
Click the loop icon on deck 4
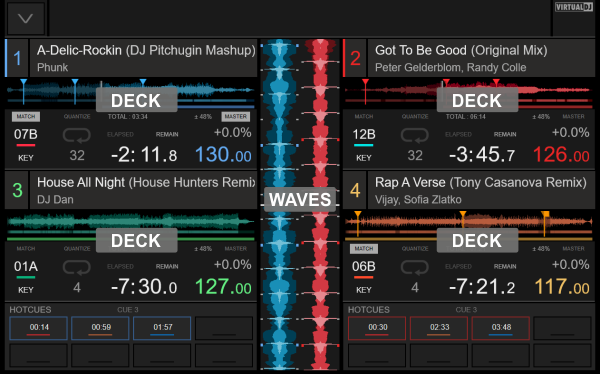414,268
